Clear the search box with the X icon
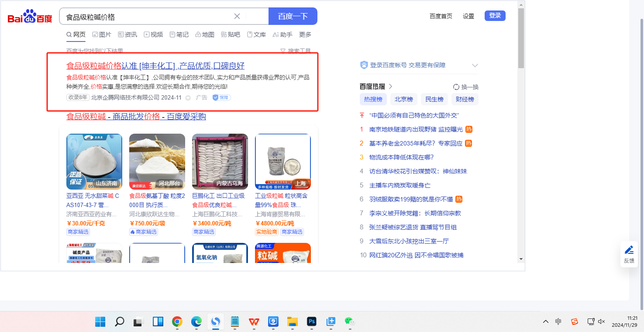 point(237,16)
